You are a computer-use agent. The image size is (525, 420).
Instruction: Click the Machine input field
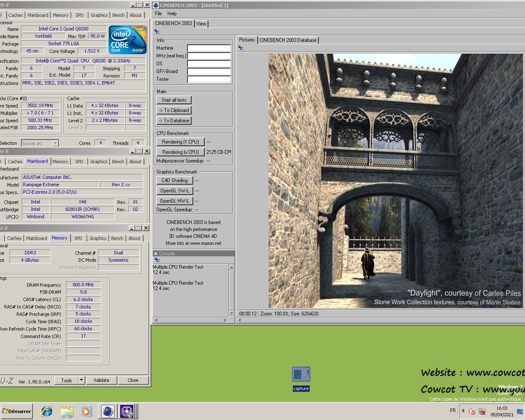(x=209, y=48)
